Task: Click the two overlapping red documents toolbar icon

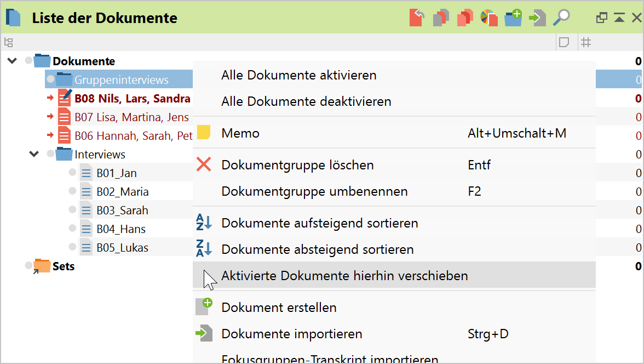Action: click(465, 18)
